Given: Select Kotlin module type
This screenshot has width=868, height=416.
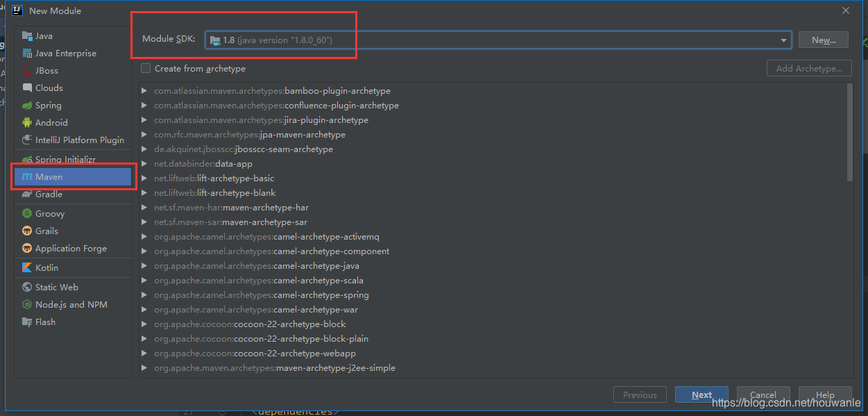Looking at the screenshot, I should point(73,267).
